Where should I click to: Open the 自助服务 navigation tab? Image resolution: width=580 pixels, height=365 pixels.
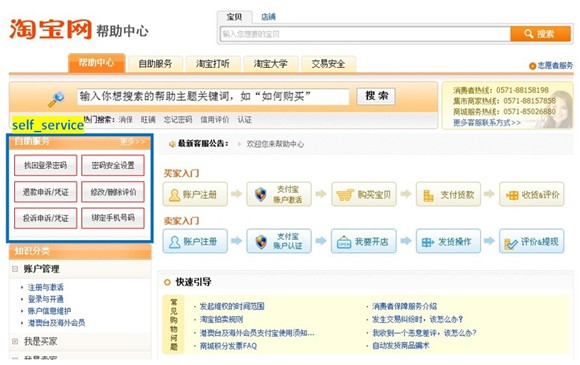[x=155, y=64]
